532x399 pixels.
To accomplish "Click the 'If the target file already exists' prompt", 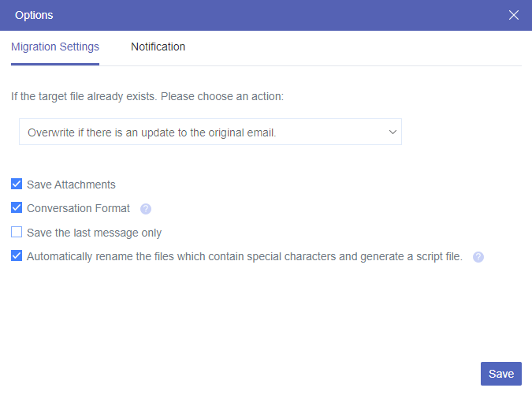I will 147,96.
